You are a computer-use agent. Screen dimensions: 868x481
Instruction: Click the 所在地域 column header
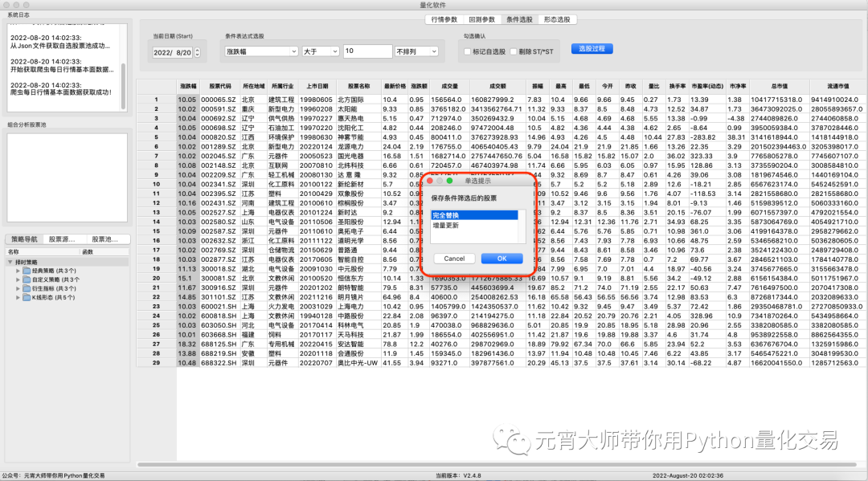pyautogui.click(x=253, y=86)
